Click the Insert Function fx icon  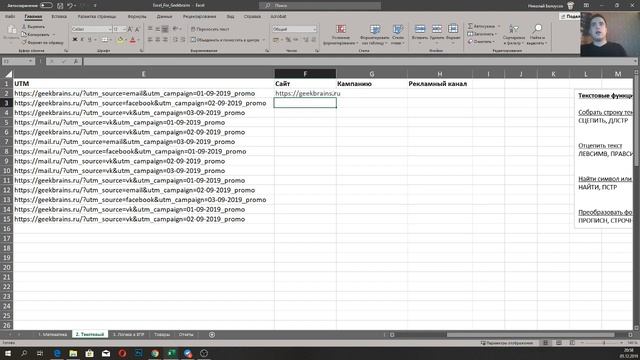pyautogui.click(x=76, y=61)
